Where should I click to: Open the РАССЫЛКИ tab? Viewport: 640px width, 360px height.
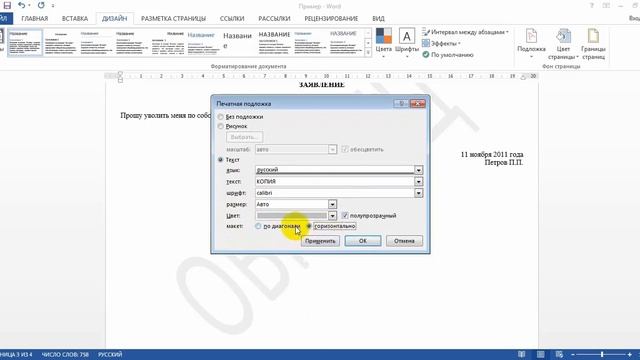pos(274,18)
